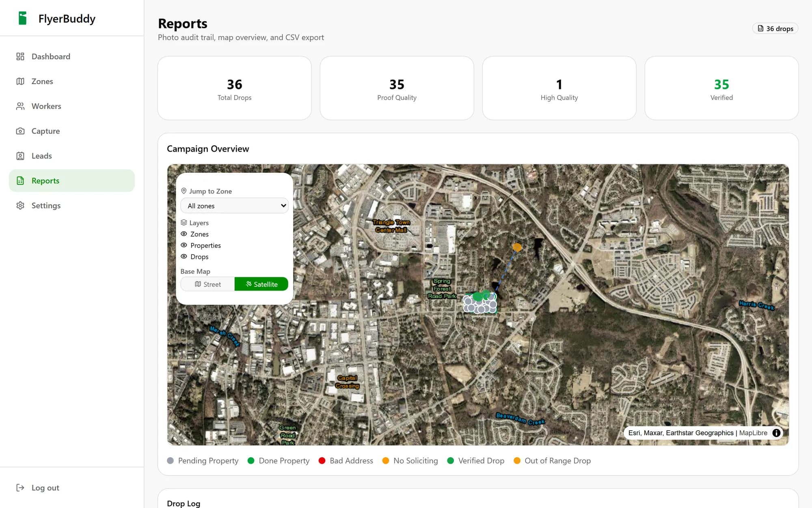
Task: Click the Bad Address red legend dot
Action: [x=322, y=460]
